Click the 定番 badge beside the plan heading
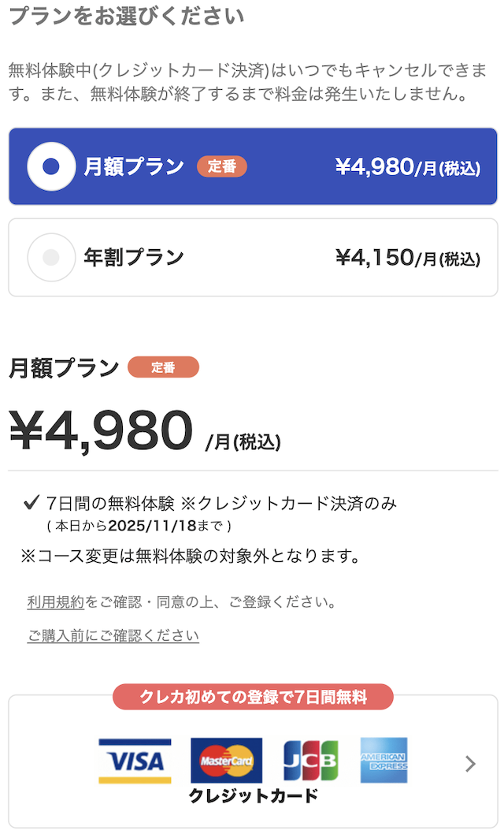 pyautogui.click(x=163, y=367)
